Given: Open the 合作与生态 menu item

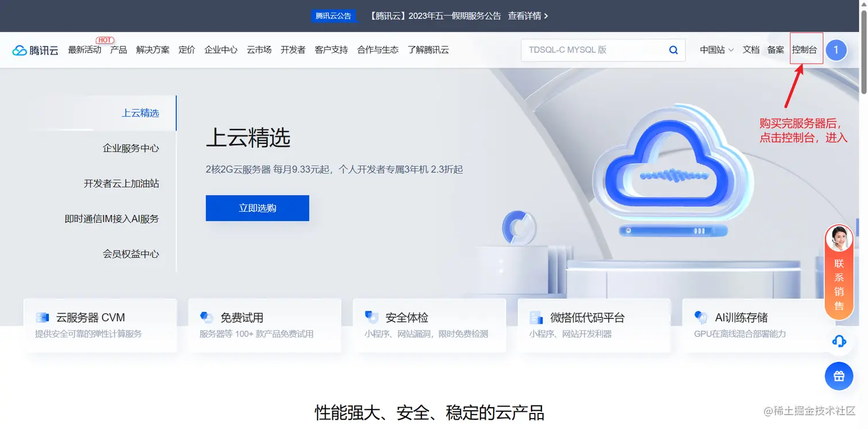Looking at the screenshot, I should pos(378,50).
